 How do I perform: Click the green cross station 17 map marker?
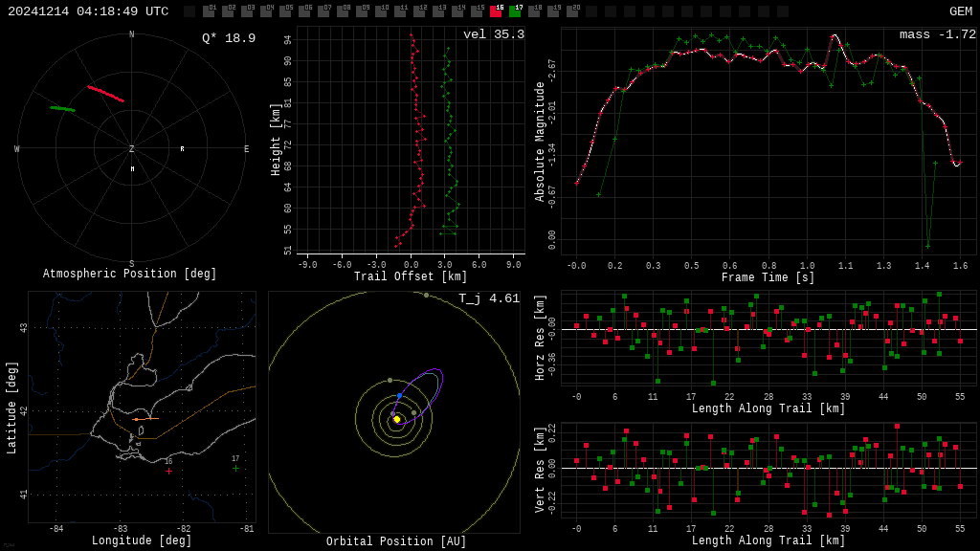point(235,468)
